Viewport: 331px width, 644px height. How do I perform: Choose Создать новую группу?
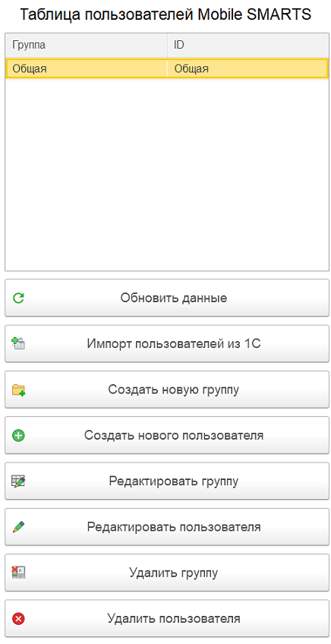tap(167, 390)
